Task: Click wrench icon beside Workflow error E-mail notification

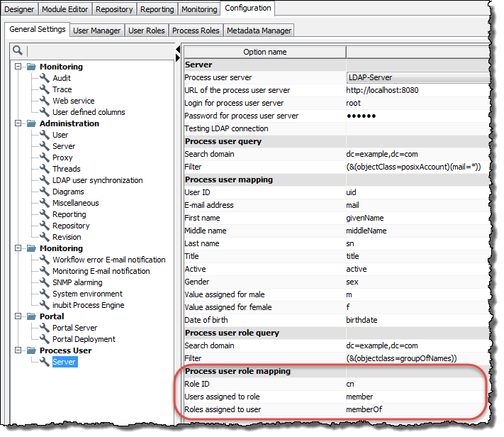Action: [45, 260]
